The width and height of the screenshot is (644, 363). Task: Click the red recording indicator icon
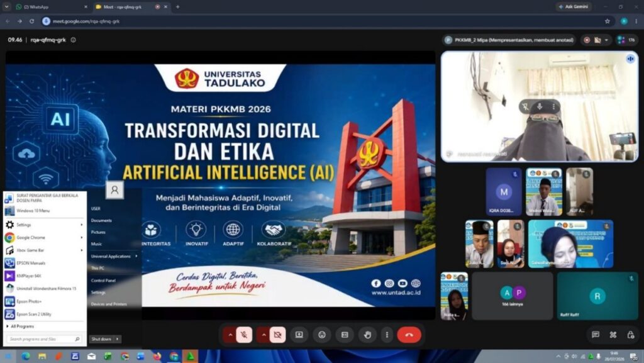coord(587,40)
